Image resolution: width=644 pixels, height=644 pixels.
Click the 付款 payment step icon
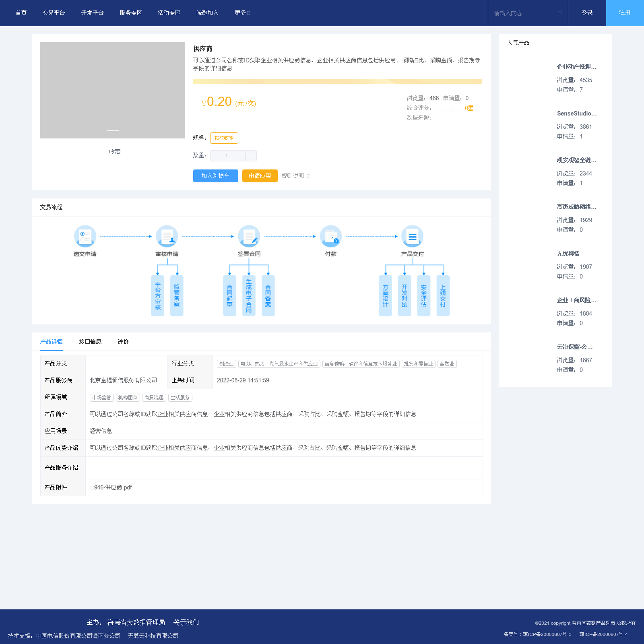(x=330, y=236)
